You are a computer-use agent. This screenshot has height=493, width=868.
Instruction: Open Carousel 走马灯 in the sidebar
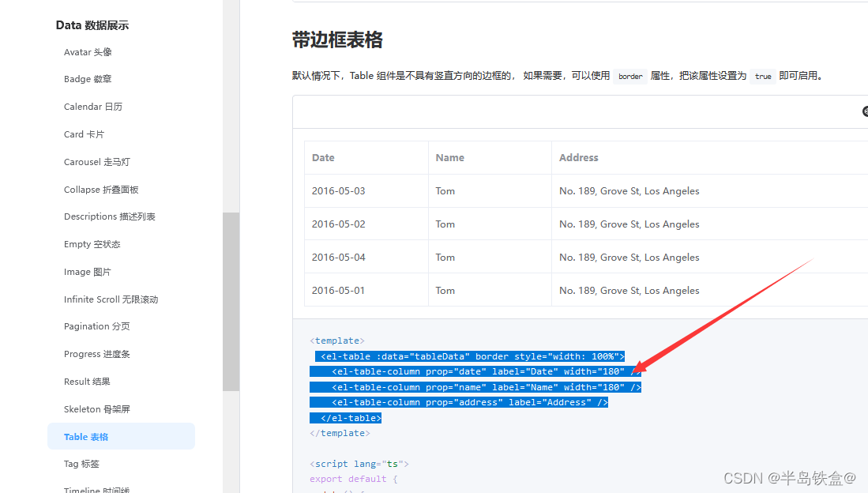pos(97,162)
